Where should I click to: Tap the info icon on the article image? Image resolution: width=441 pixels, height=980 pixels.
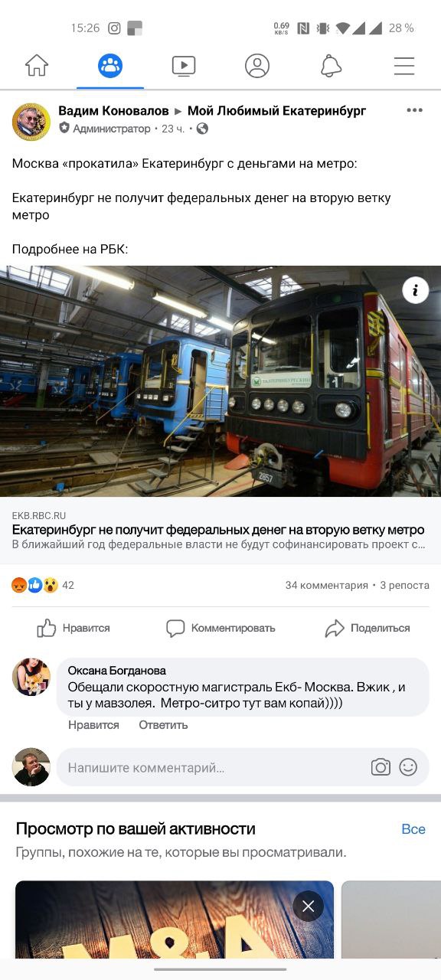click(416, 290)
